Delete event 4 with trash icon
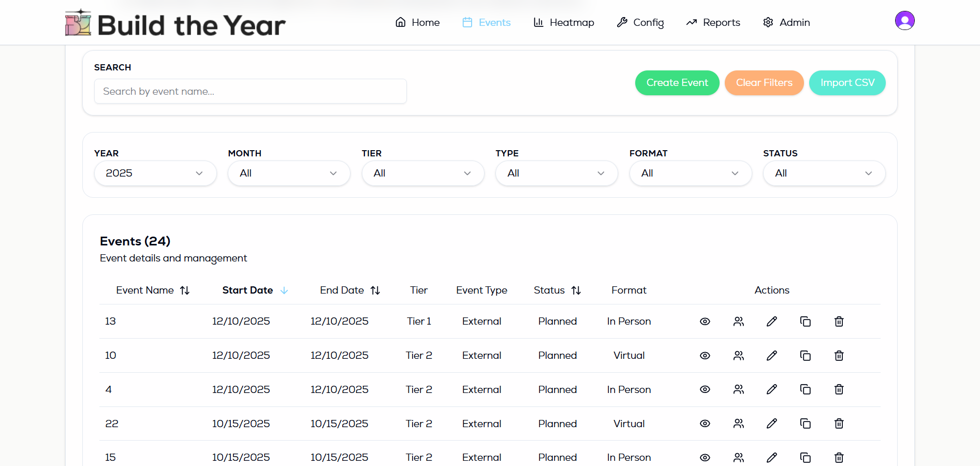The width and height of the screenshot is (980, 466). 839,389
